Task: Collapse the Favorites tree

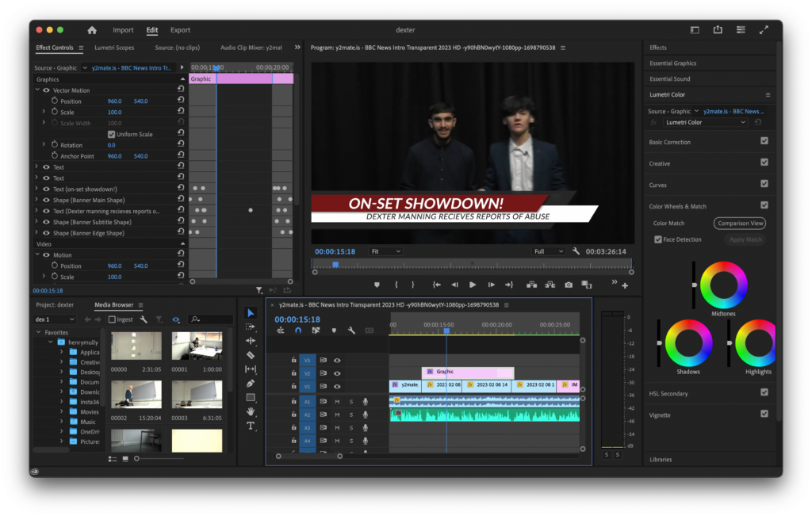Action: coord(38,332)
